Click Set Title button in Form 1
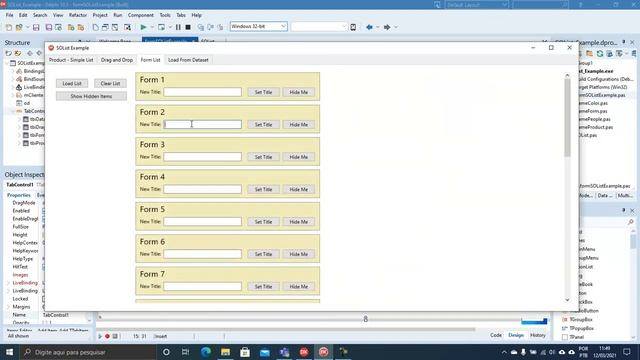 pyautogui.click(x=263, y=92)
